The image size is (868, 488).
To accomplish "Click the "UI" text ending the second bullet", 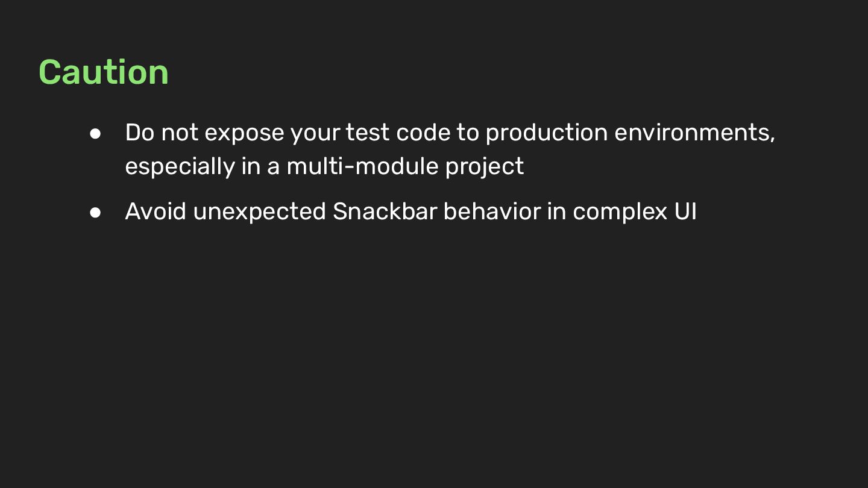I will point(685,211).
